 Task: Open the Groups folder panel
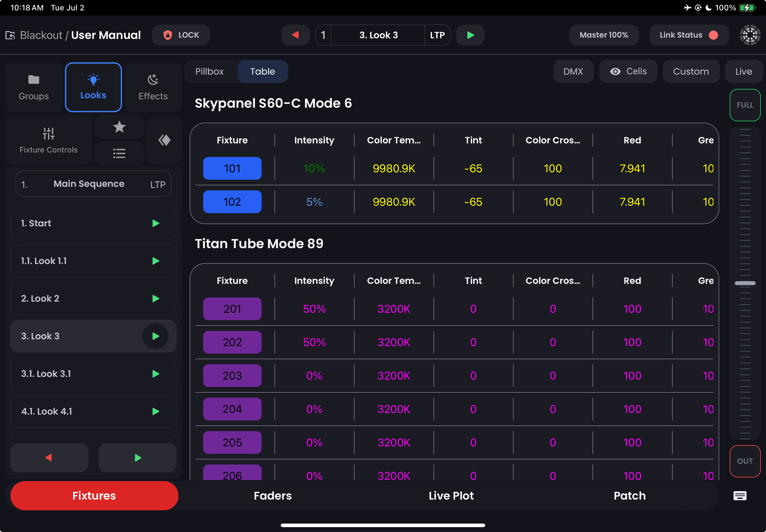point(33,87)
